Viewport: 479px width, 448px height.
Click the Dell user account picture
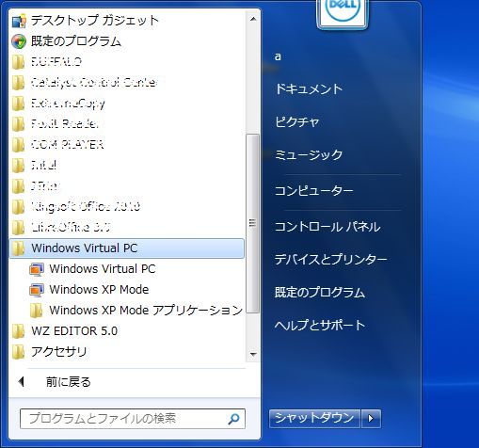343,13
